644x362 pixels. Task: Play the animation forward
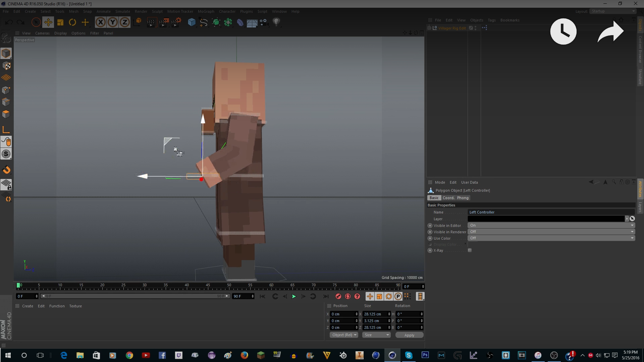click(294, 296)
